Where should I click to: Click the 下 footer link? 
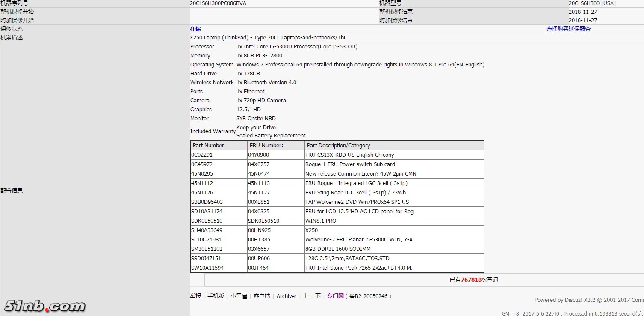(318, 296)
